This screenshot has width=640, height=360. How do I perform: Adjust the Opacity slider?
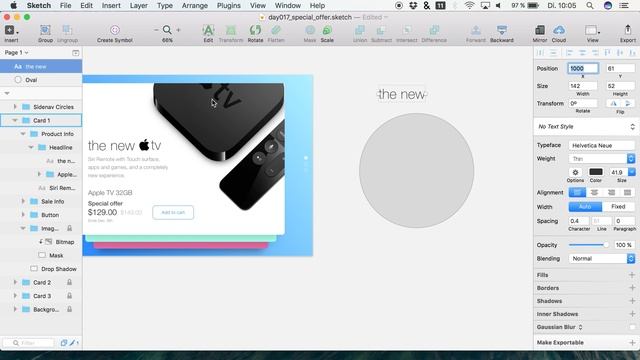588,245
